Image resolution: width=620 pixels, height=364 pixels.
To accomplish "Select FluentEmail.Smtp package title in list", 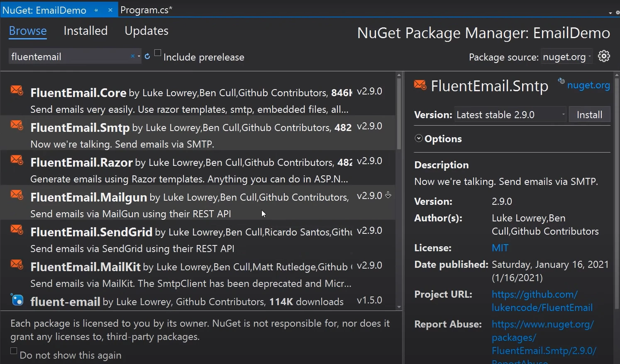I will 80,127.
